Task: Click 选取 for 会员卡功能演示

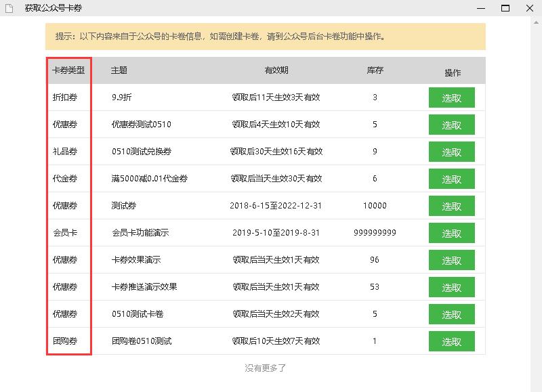Action: [451, 233]
